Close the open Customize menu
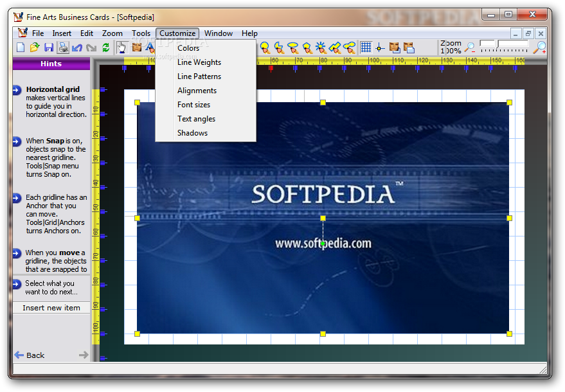 pos(177,33)
